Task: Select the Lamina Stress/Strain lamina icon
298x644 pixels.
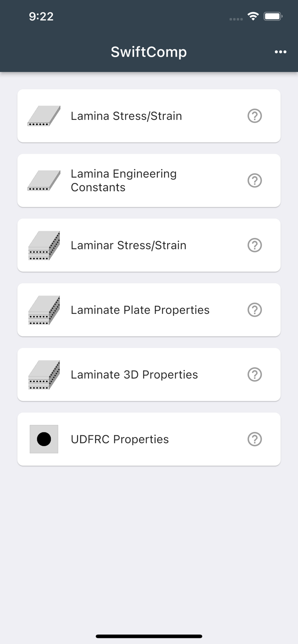Action: (x=43, y=116)
